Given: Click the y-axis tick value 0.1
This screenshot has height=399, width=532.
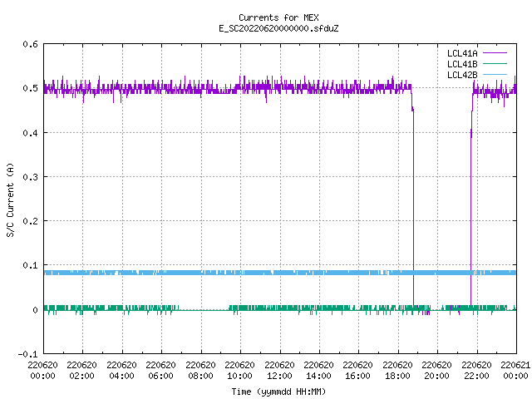Looking at the screenshot, I should tap(30, 265).
